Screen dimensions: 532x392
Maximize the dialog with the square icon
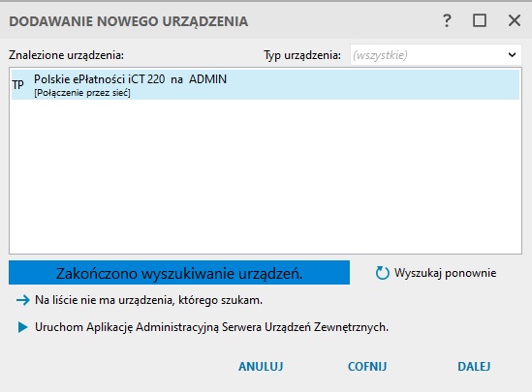point(480,20)
